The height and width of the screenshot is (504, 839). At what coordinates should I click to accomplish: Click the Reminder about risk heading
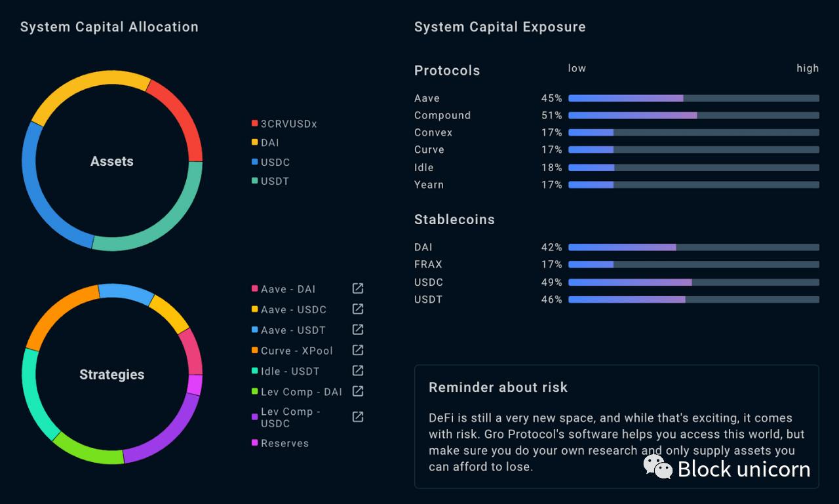498,387
